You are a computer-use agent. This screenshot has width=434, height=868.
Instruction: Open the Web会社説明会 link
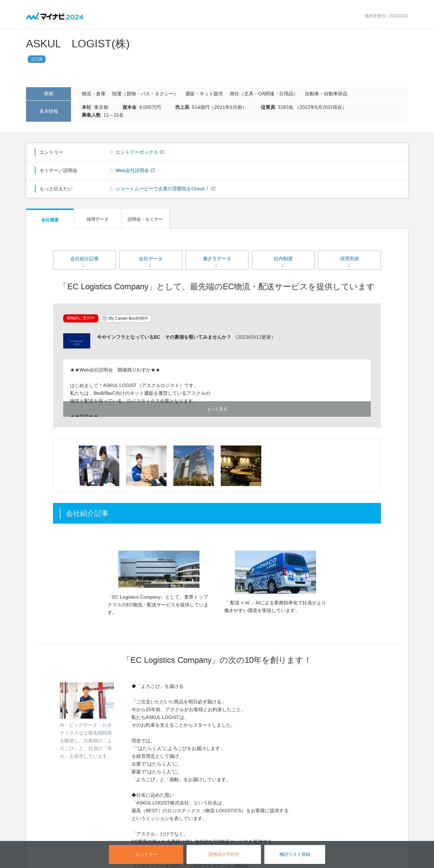click(132, 171)
